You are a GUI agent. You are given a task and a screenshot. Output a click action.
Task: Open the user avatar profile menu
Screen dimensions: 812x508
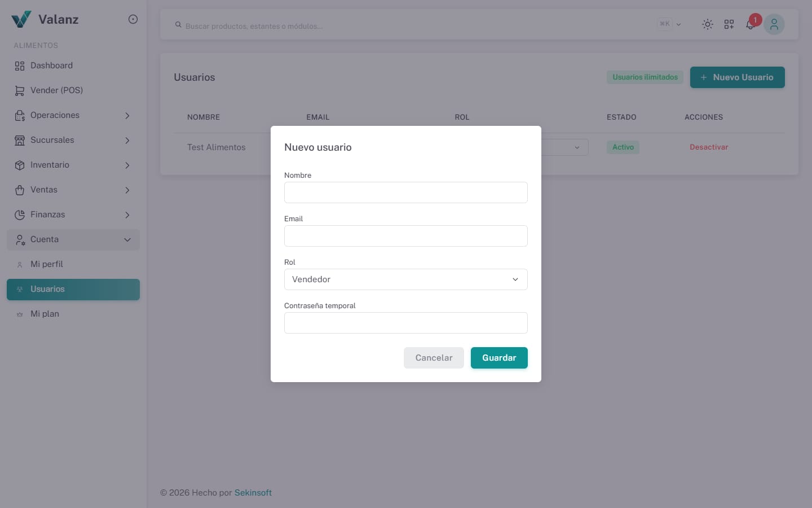[x=774, y=24]
